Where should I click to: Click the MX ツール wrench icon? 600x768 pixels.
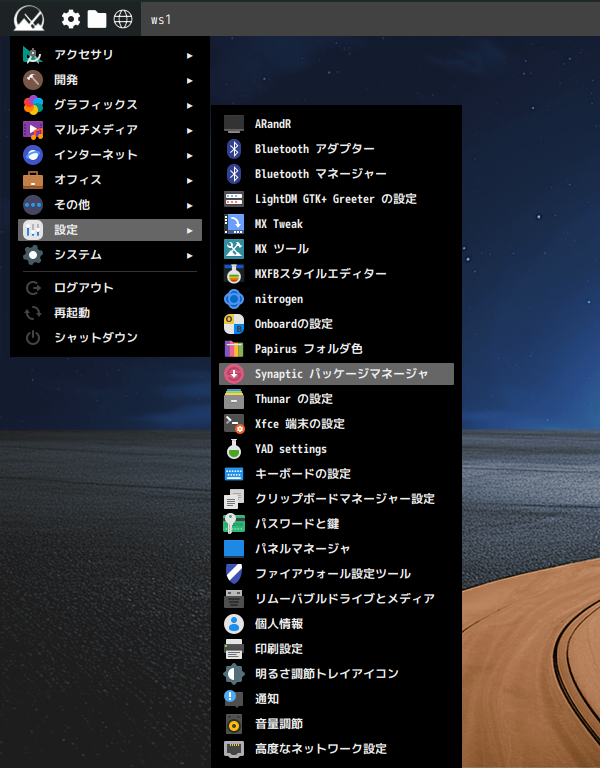(234, 249)
